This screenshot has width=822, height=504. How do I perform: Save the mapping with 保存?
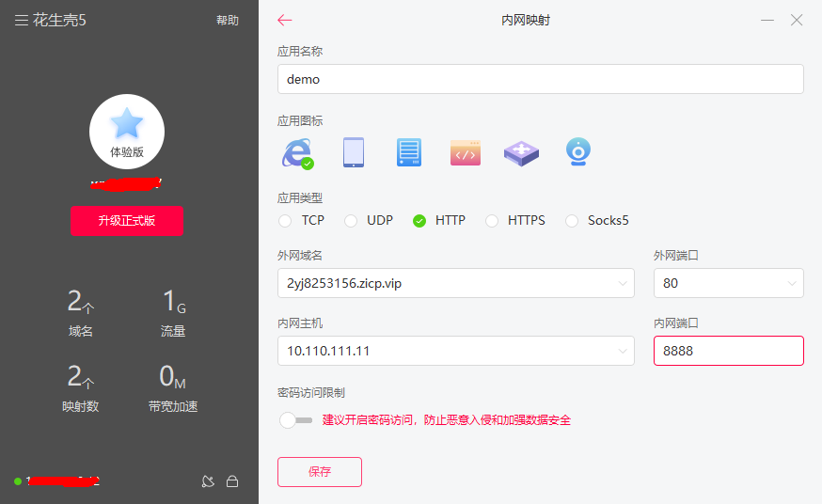320,471
